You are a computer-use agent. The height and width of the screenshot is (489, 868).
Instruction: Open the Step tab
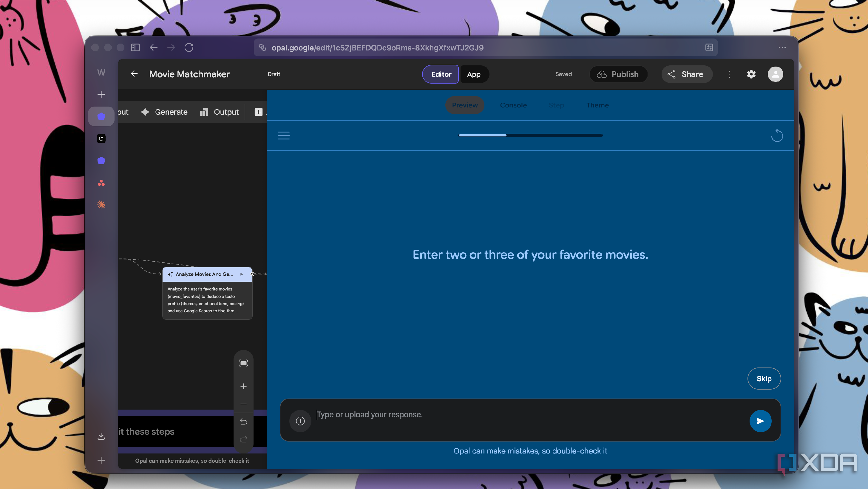556,105
